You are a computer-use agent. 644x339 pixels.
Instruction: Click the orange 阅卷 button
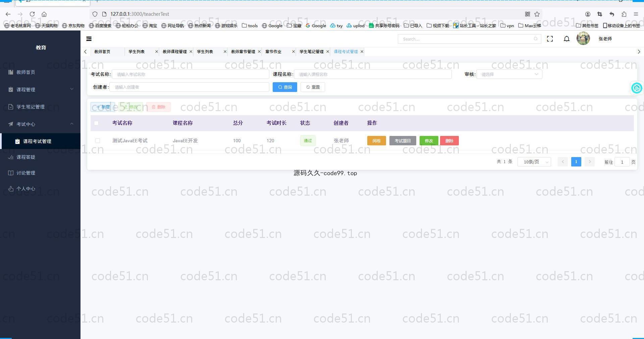[x=376, y=141]
